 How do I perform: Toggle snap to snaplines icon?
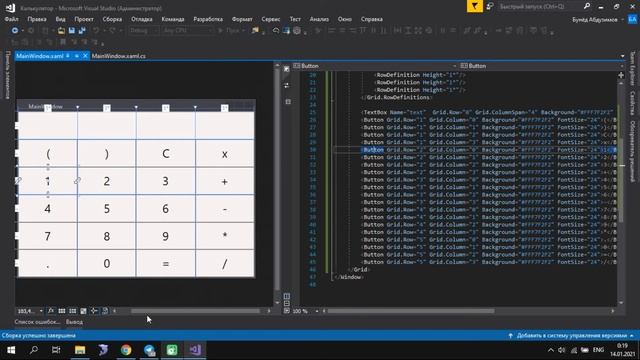[94, 311]
